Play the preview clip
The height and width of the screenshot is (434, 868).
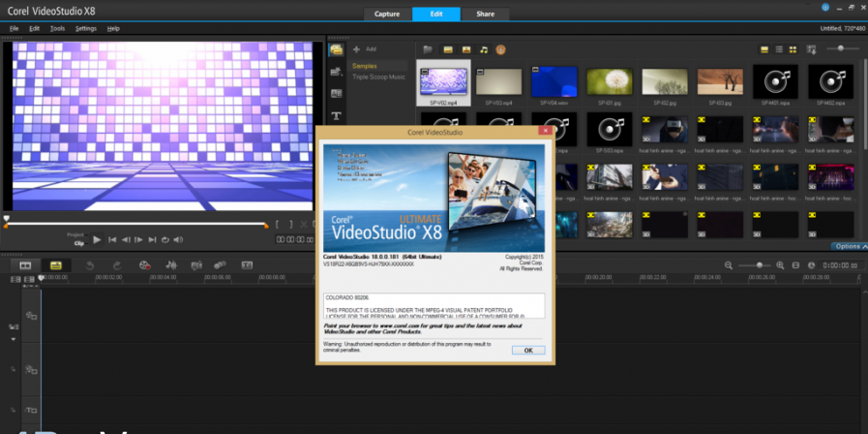tap(97, 239)
